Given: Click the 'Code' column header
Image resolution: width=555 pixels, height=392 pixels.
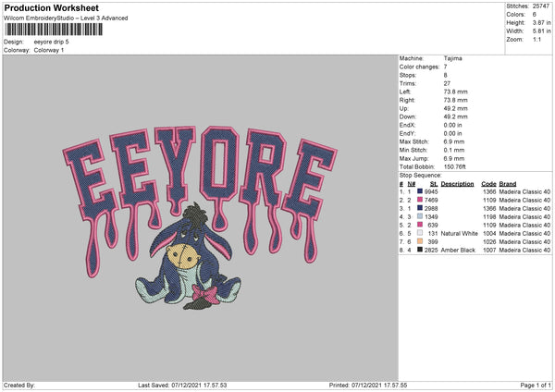Looking at the screenshot, I should (x=488, y=184).
